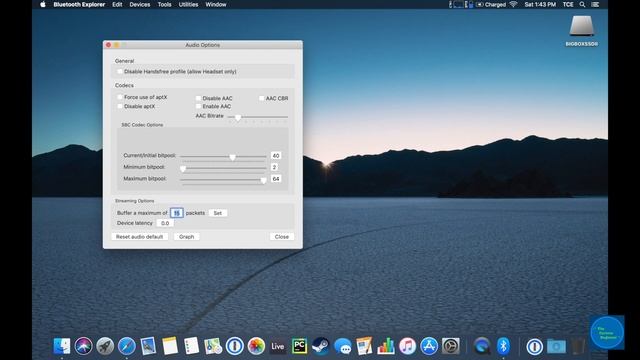Open 1Password icon next to Maps
The height and width of the screenshot is (360, 640).
click(x=234, y=346)
